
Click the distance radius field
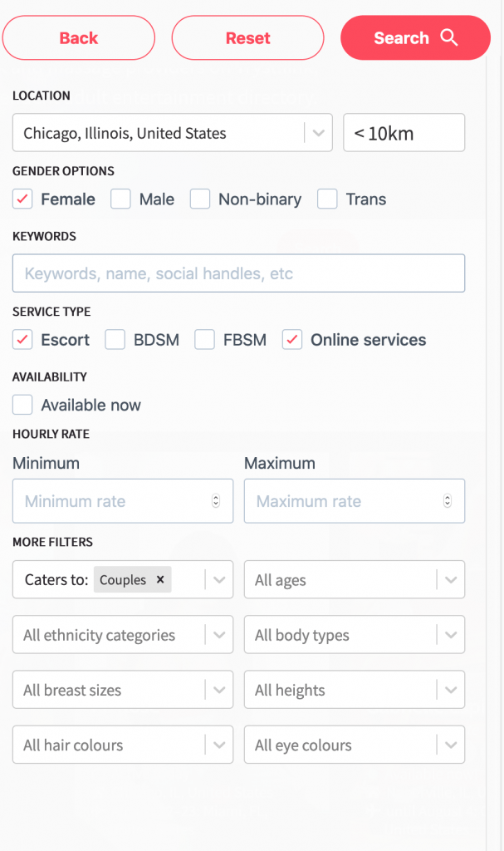pos(404,133)
